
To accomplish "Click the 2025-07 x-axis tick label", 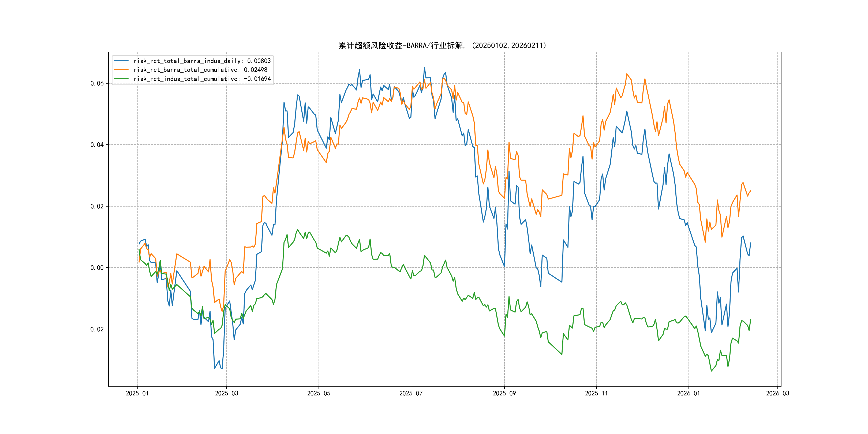I will [x=411, y=393].
